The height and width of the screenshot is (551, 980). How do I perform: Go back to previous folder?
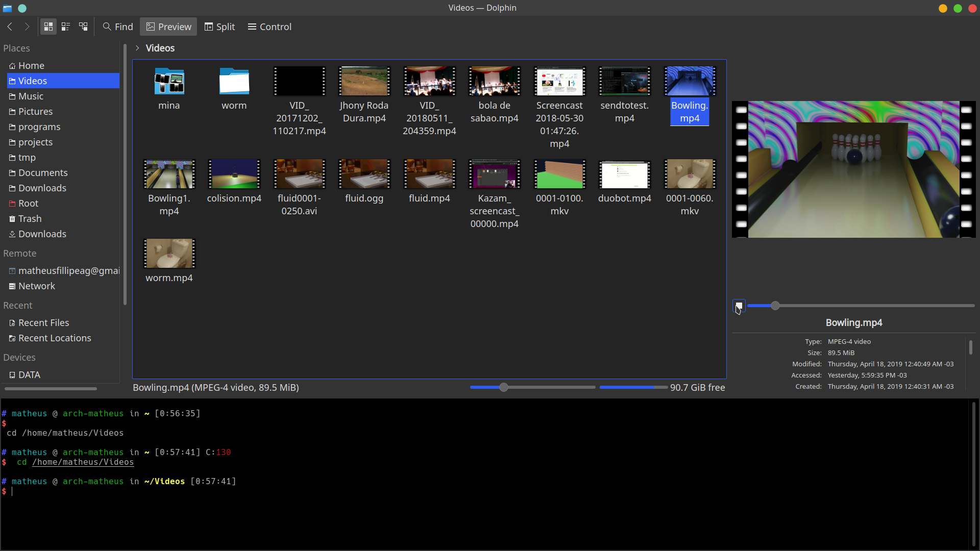tap(10, 27)
